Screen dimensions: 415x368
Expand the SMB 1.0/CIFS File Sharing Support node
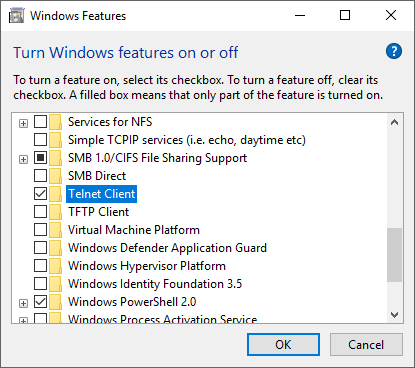[23, 160]
